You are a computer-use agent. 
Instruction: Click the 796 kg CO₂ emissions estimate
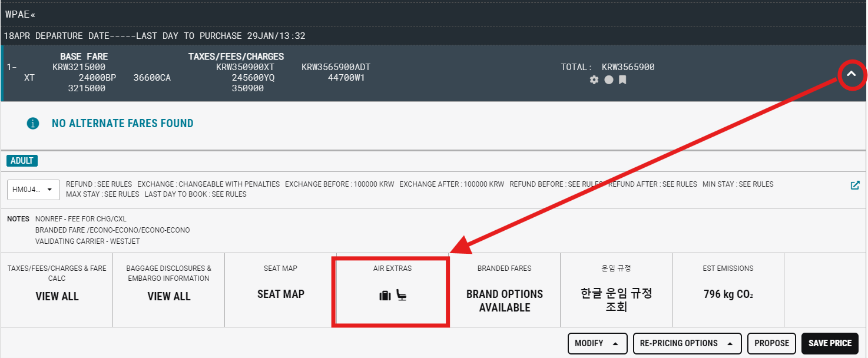728,294
